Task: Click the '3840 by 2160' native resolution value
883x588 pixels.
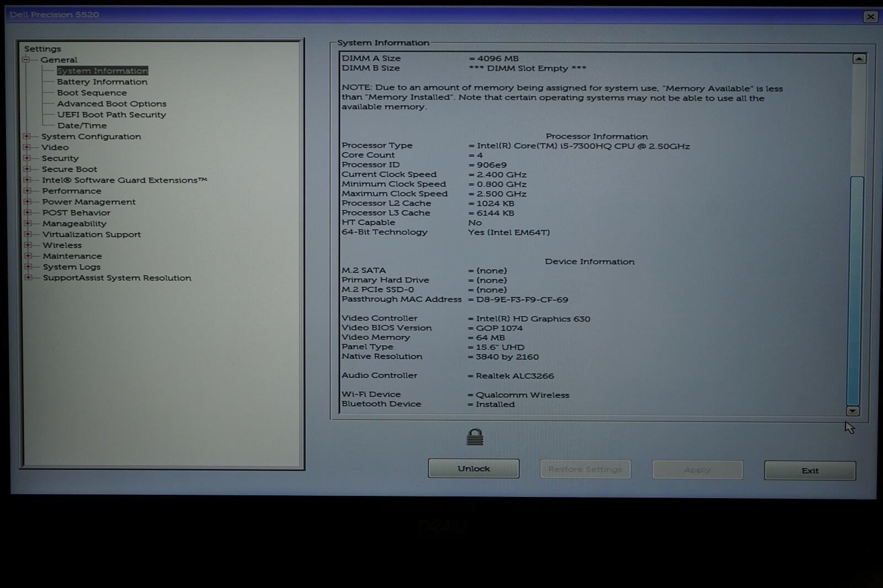Action: 507,357
